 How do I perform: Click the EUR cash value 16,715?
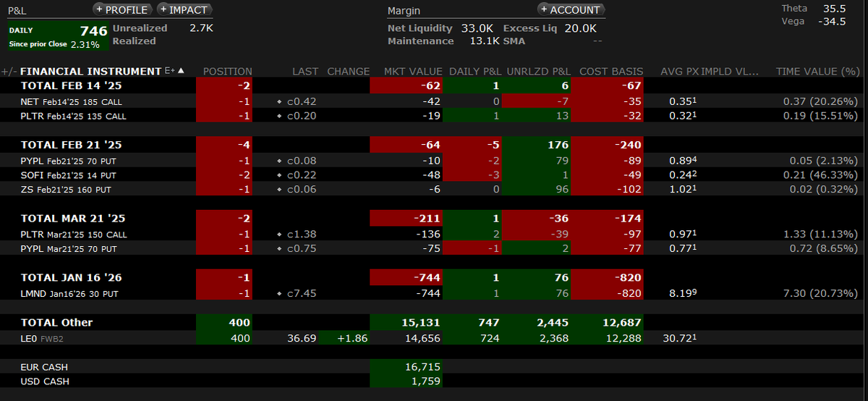click(422, 367)
